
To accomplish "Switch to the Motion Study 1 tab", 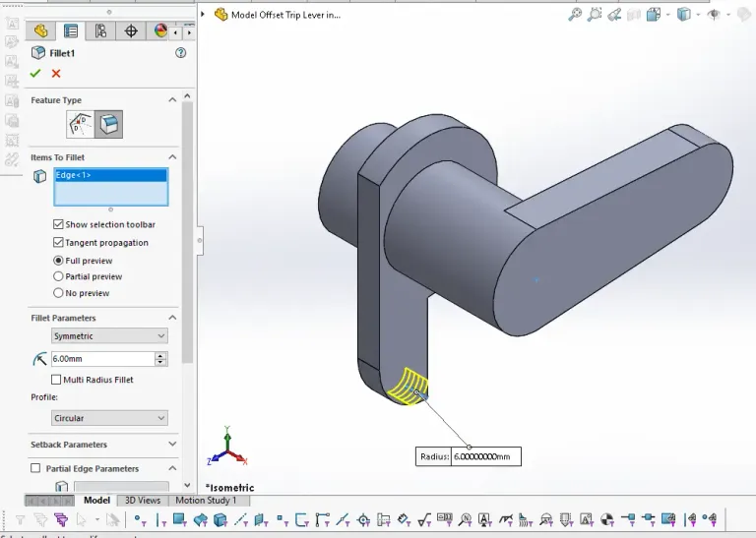I will pos(206,501).
